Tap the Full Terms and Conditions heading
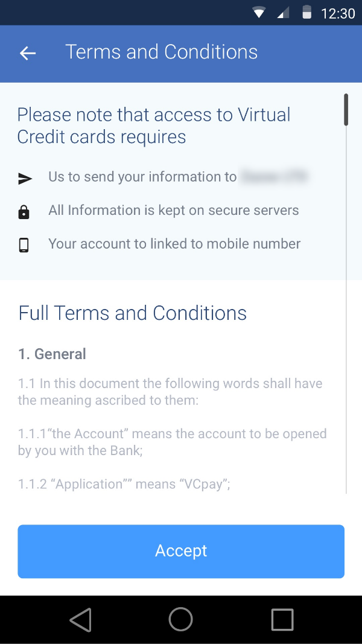362x644 pixels. coord(133,313)
